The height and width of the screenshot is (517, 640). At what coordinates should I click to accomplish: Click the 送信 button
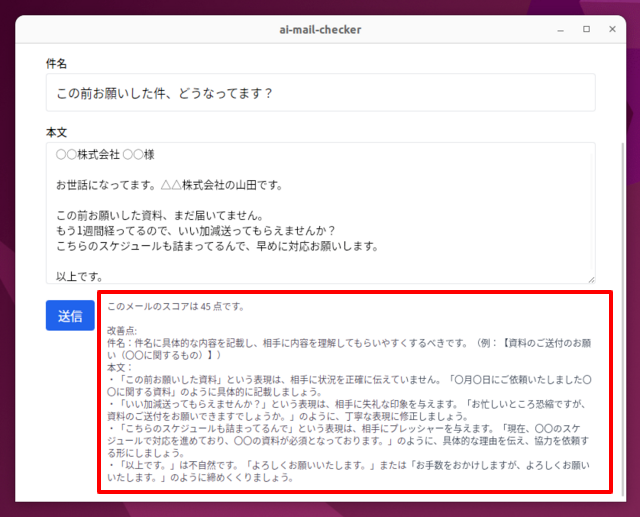(70, 316)
